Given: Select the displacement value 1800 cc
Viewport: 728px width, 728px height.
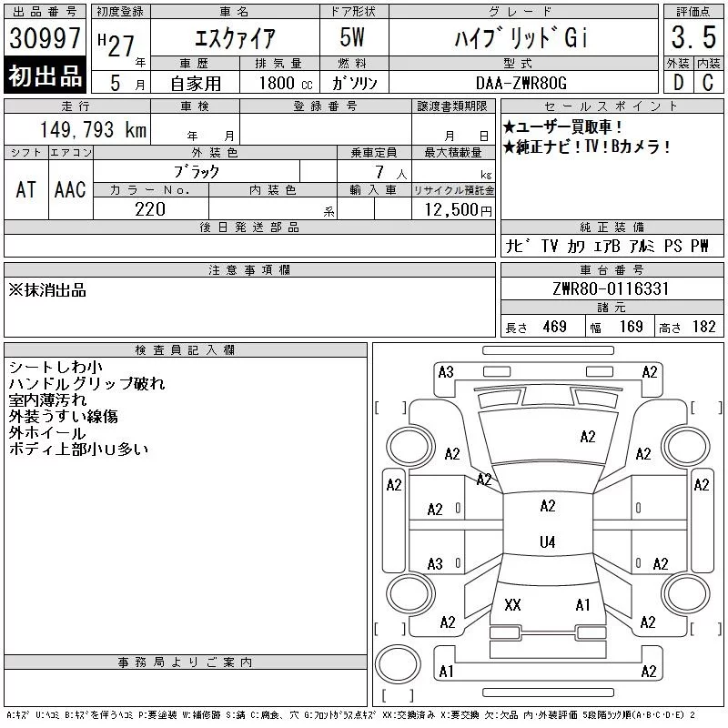Looking at the screenshot, I should point(286,83).
